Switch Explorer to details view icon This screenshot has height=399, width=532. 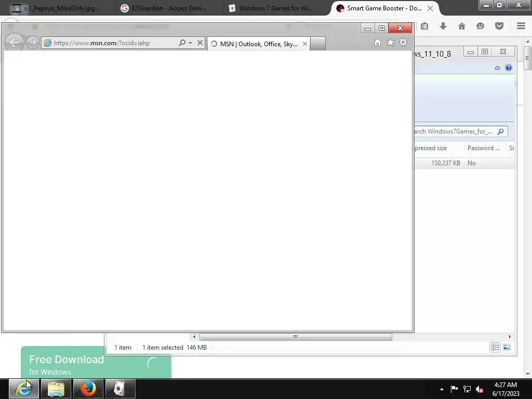[495, 347]
